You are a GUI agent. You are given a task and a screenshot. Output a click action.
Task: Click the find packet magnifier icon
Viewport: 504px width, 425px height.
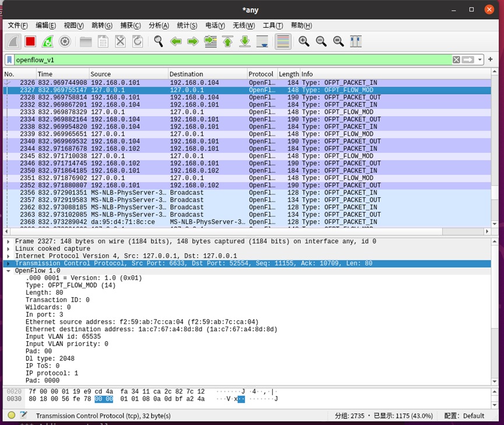tap(158, 41)
